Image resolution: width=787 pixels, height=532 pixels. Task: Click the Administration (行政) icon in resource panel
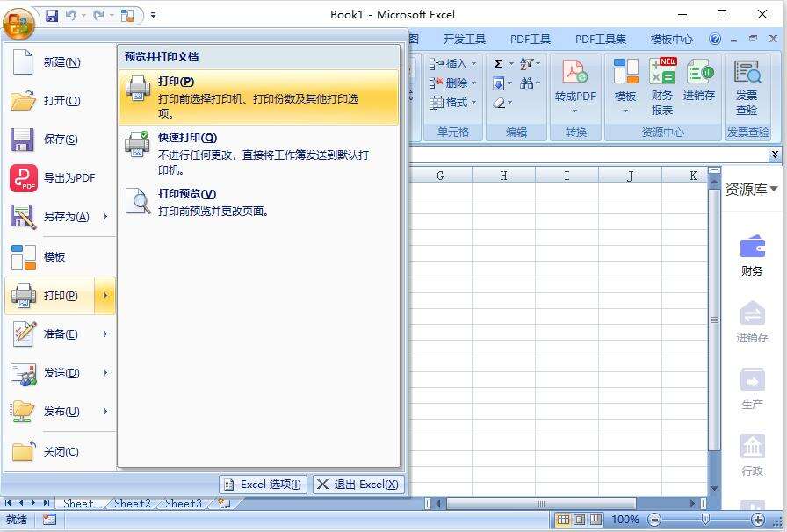[x=752, y=455]
